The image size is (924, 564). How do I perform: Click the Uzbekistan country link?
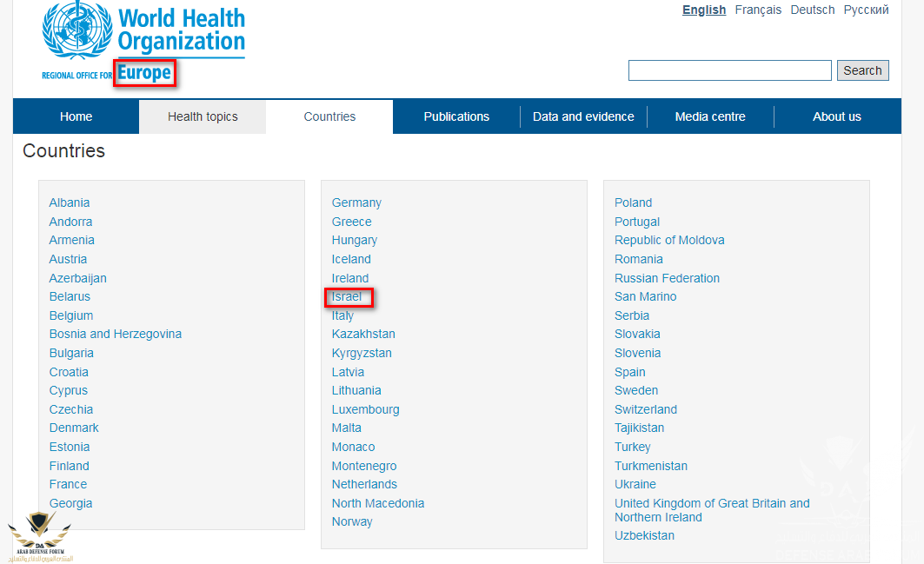[645, 535]
